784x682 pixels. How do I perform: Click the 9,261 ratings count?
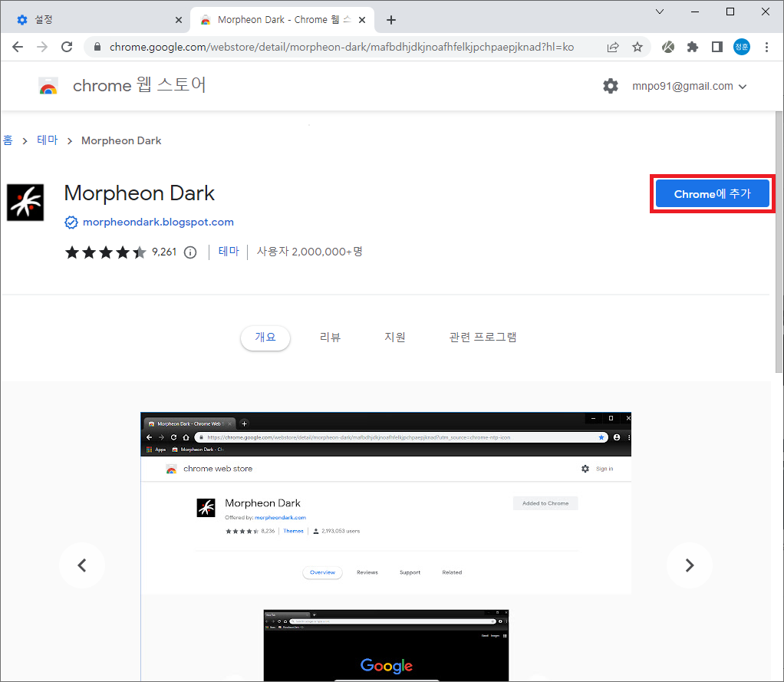pyautogui.click(x=164, y=252)
